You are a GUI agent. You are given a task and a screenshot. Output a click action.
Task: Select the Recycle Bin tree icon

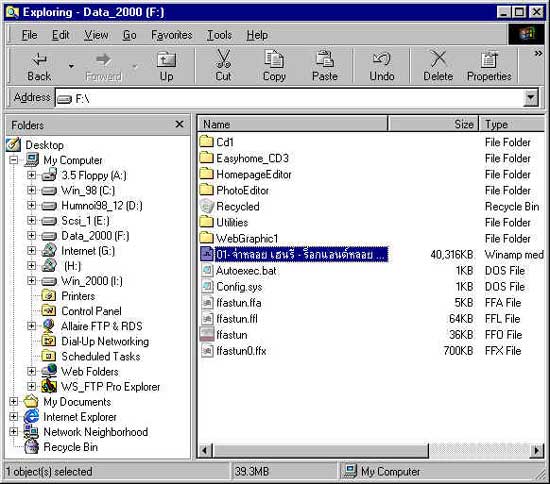click(31, 447)
